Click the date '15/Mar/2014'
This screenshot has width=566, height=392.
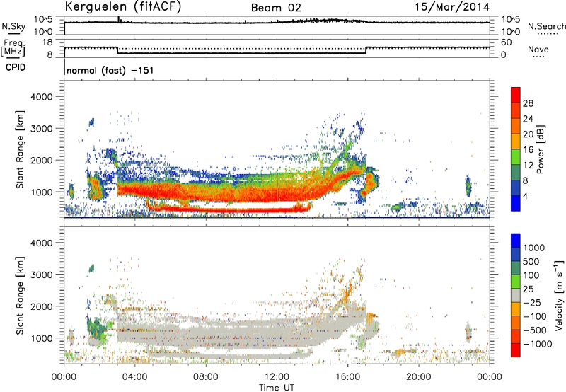[x=452, y=7]
